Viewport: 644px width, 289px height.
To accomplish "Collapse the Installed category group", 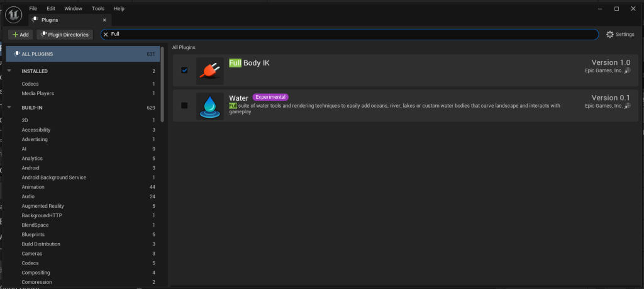I will click(x=9, y=71).
